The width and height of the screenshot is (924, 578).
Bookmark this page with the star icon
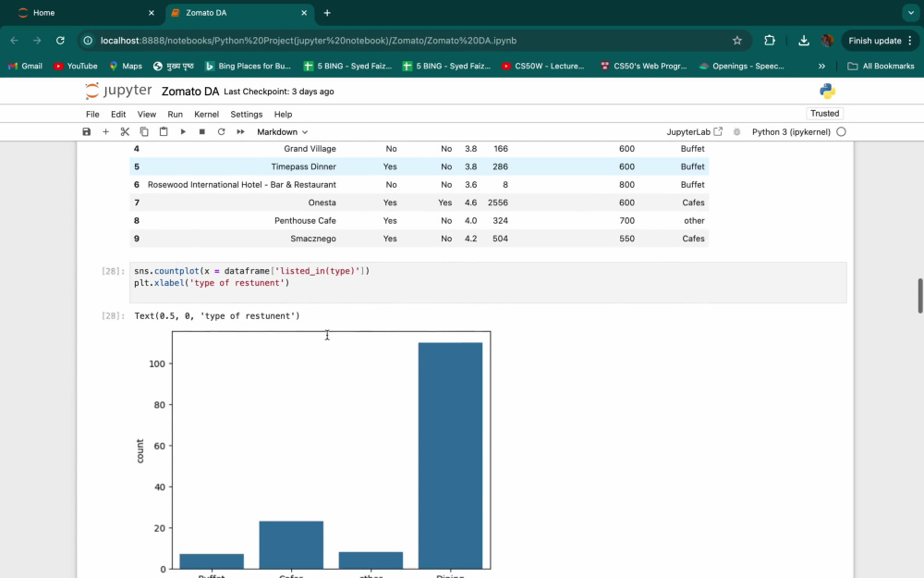[x=737, y=40]
